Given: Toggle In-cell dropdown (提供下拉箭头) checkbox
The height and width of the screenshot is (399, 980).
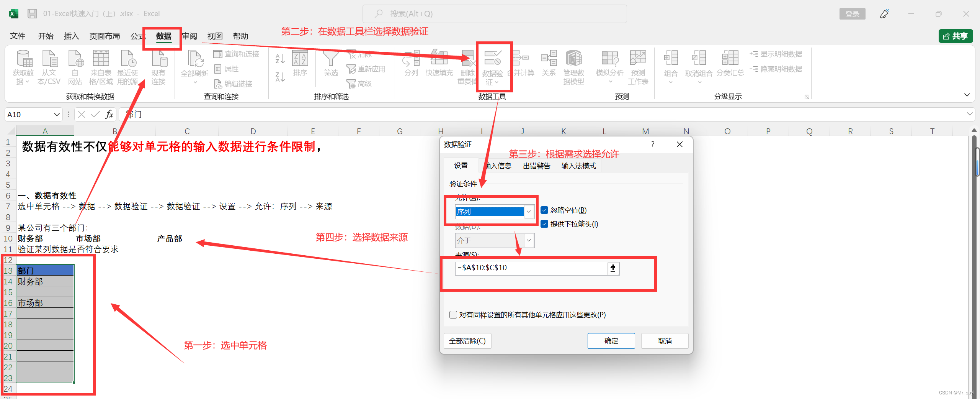Looking at the screenshot, I should [x=544, y=224].
